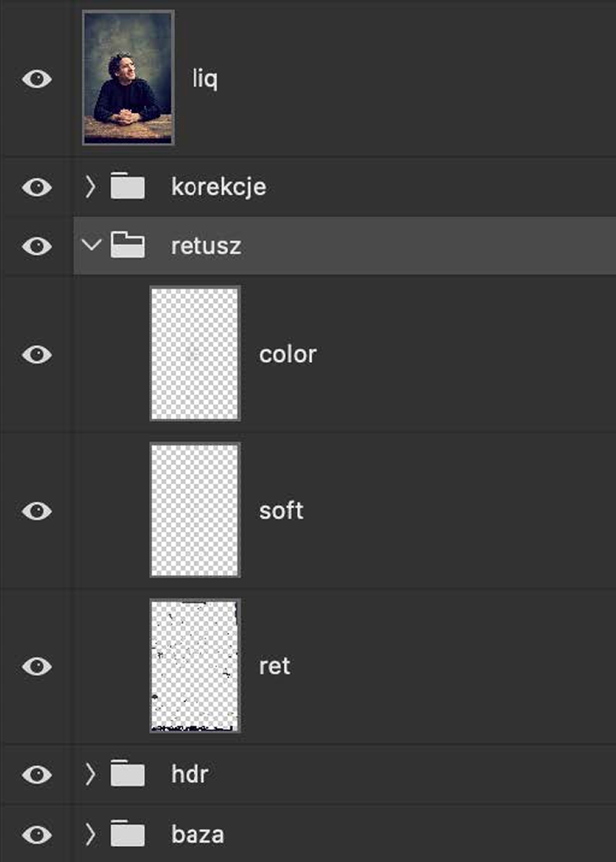This screenshot has height=862, width=616.
Task: Toggle baza group visibility
Action: (x=36, y=834)
